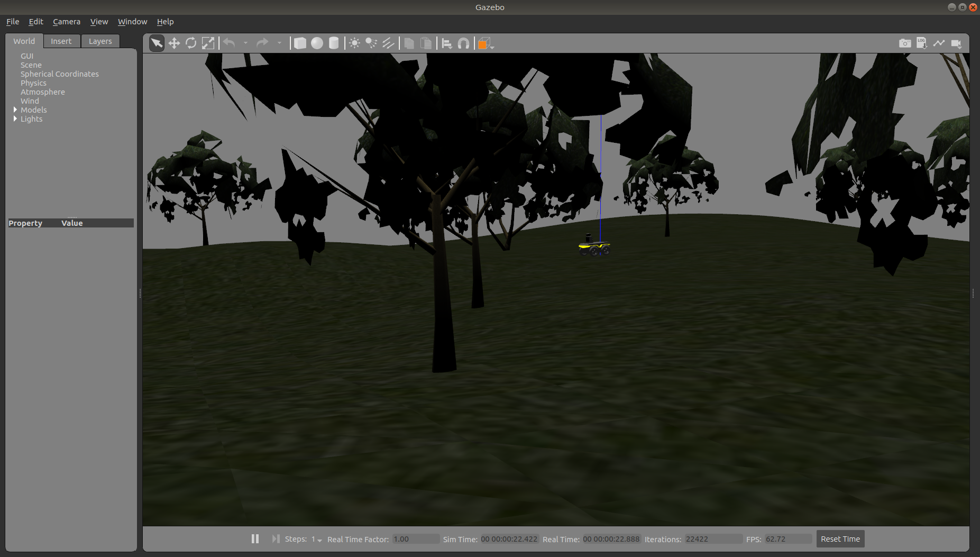Expand the Models tree node
The image size is (980, 557).
coord(15,109)
